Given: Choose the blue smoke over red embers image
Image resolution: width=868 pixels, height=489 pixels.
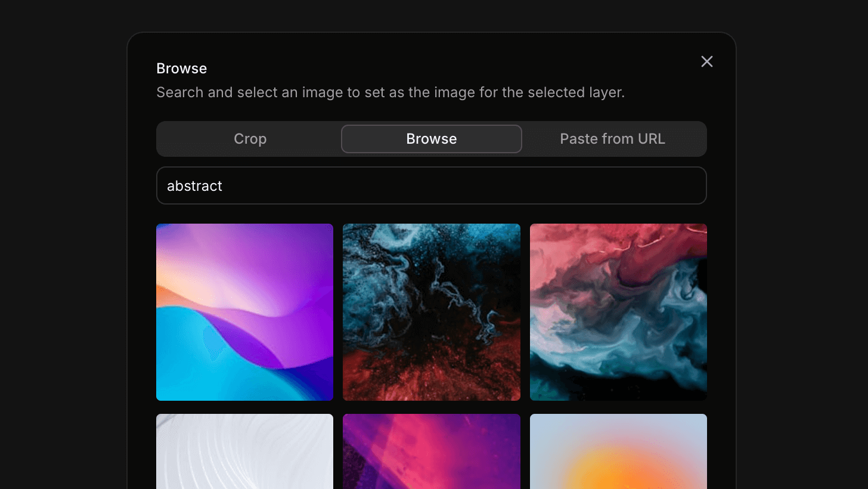Looking at the screenshot, I should pyautogui.click(x=431, y=312).
